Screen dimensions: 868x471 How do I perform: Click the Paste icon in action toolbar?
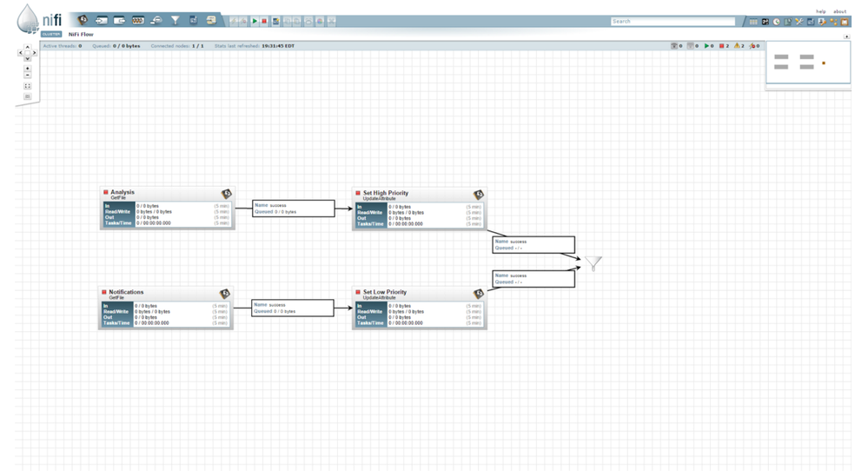point(296,21)
